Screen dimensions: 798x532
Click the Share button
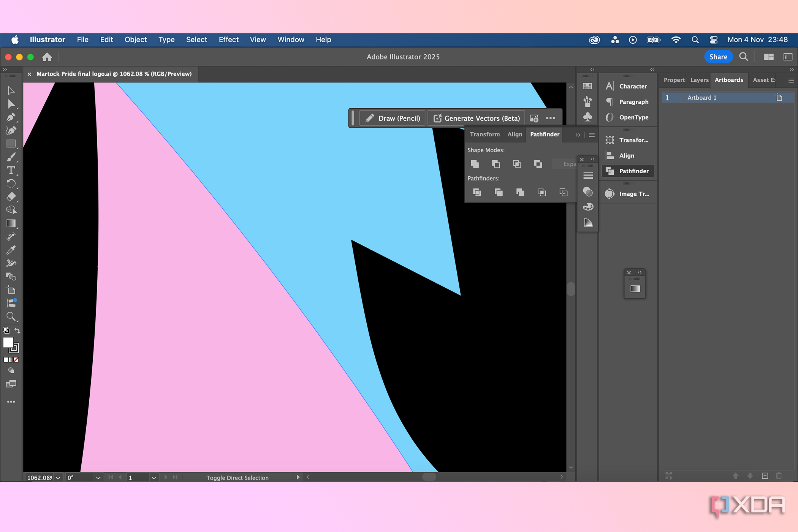(718, 57)
